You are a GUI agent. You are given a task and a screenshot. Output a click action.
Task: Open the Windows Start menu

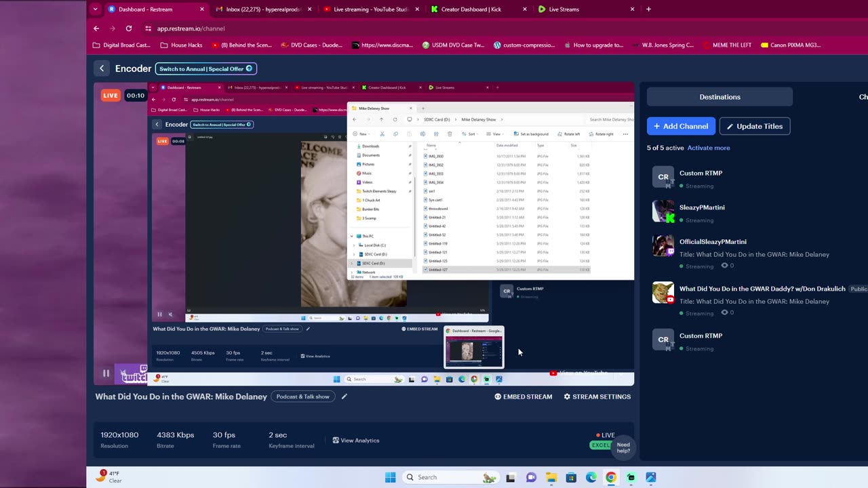[390, 477]
